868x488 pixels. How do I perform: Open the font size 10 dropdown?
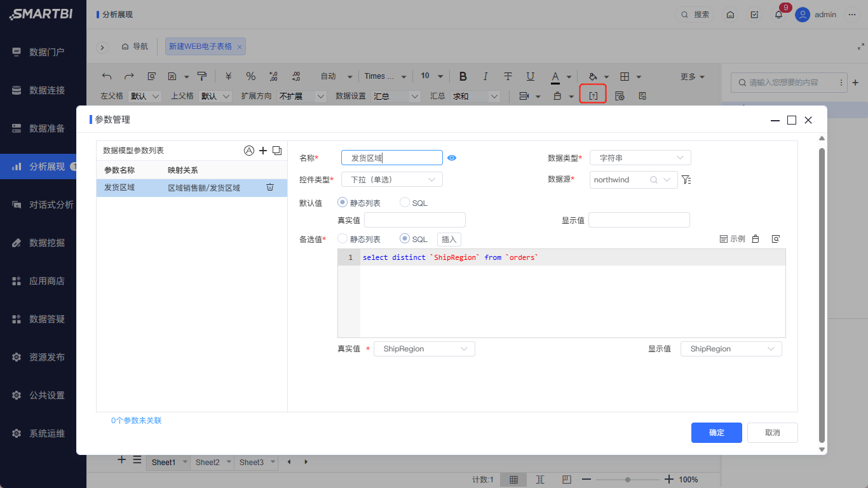[432, 76]
